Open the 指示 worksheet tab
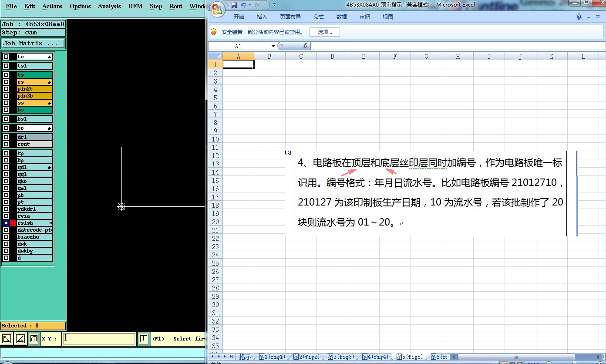Screen dimensions: 606x364 pos(245,357)
